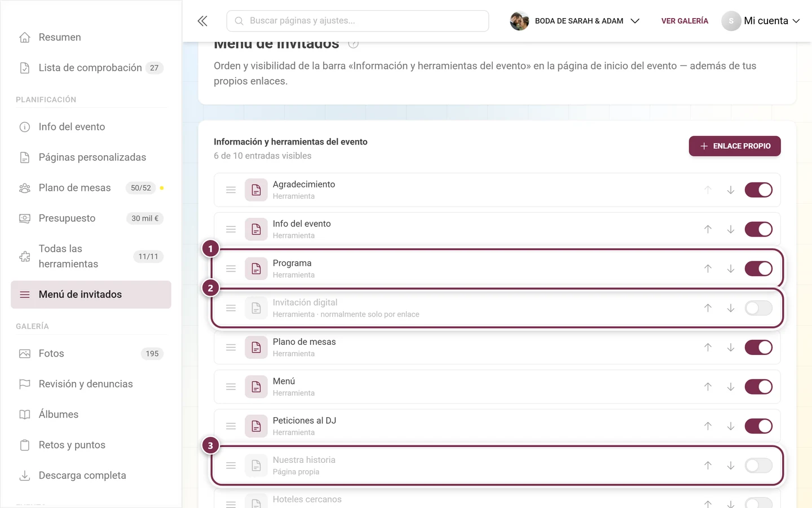
Task: Focus the Buscar páginas y ajustes search field
Action: coord(358,21)
